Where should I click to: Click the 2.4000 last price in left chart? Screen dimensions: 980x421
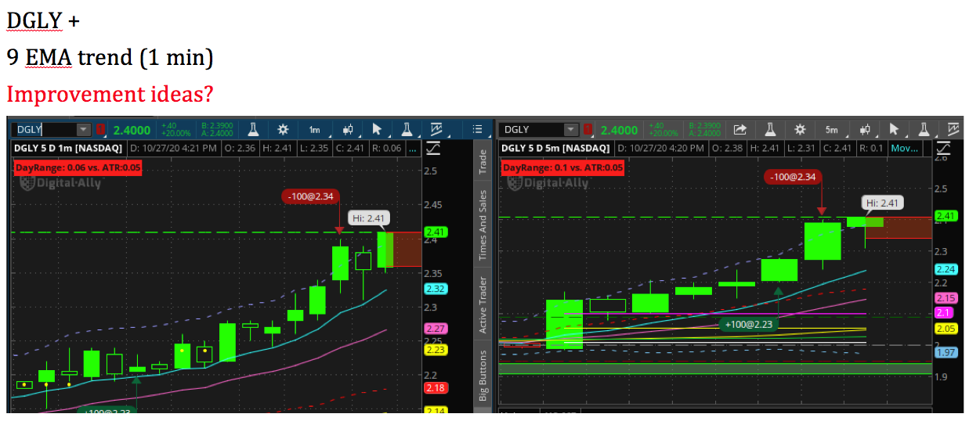132,130
